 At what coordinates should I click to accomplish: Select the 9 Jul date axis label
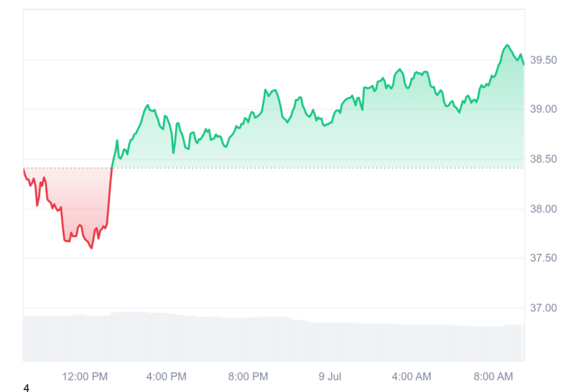(330, 377)
